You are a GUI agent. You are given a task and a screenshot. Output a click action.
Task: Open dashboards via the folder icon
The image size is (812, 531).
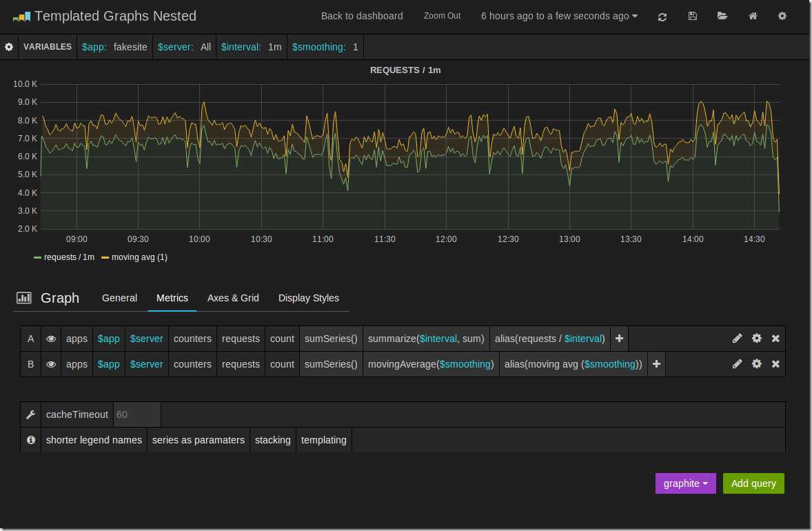[x=722, y=16]
